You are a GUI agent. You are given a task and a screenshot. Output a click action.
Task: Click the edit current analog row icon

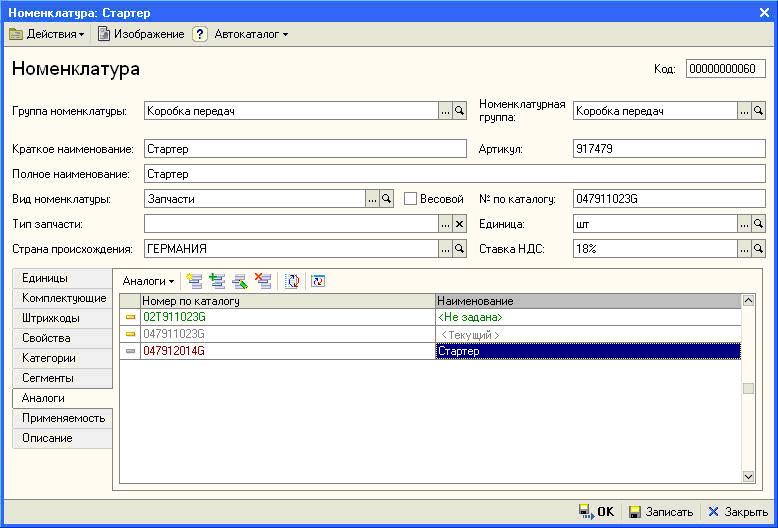click(240, 282)
